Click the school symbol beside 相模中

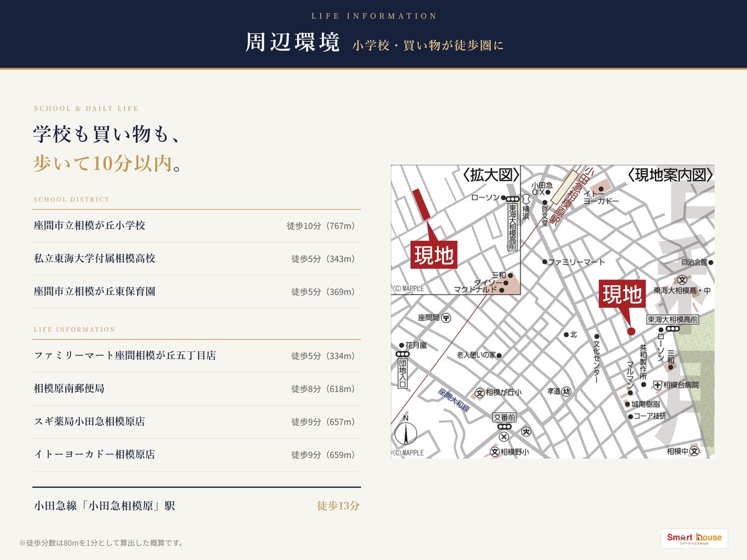pos(695,451)
